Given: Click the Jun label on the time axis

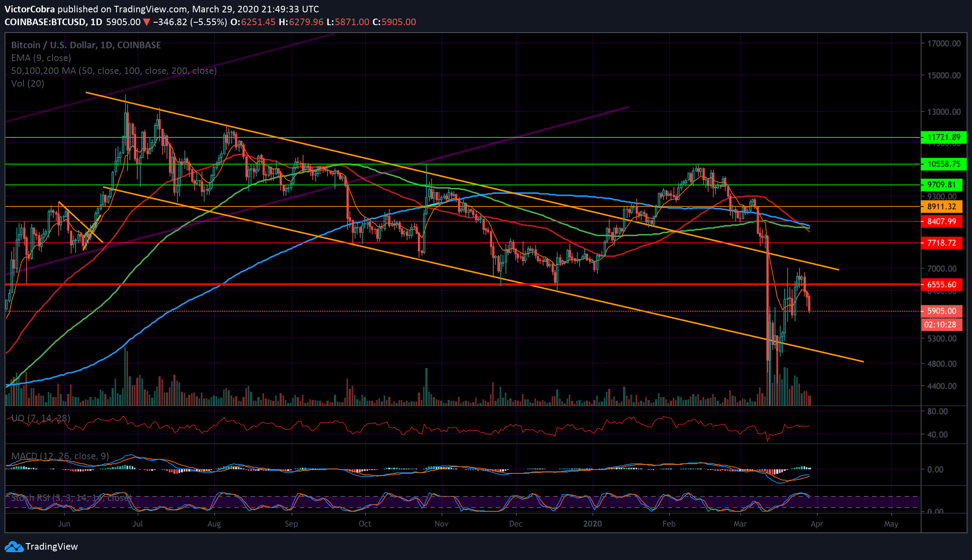Looking at the screenshot, I should [64, 524].
